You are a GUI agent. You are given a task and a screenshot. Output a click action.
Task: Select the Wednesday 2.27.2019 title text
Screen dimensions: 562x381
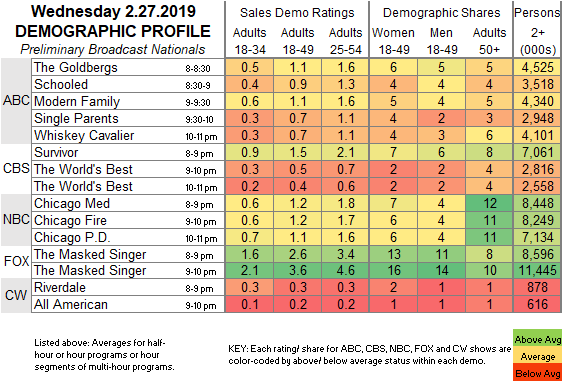pyautogui.click(x=113, y=11)
